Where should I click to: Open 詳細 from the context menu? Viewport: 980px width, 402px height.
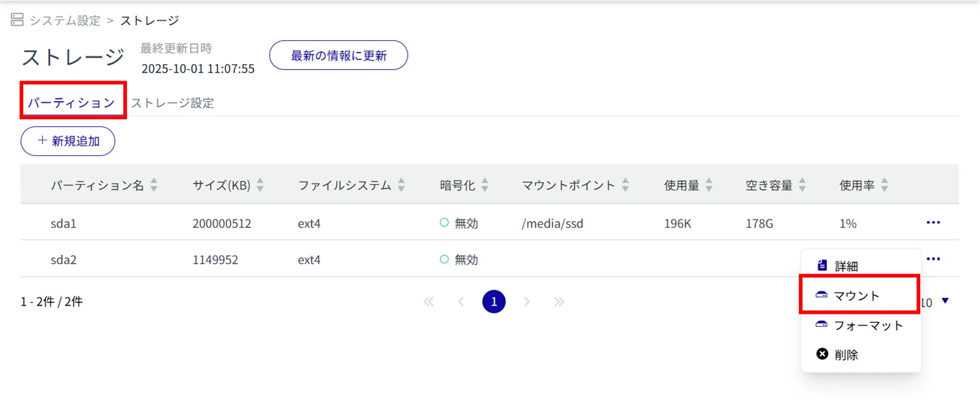(846, 266)
